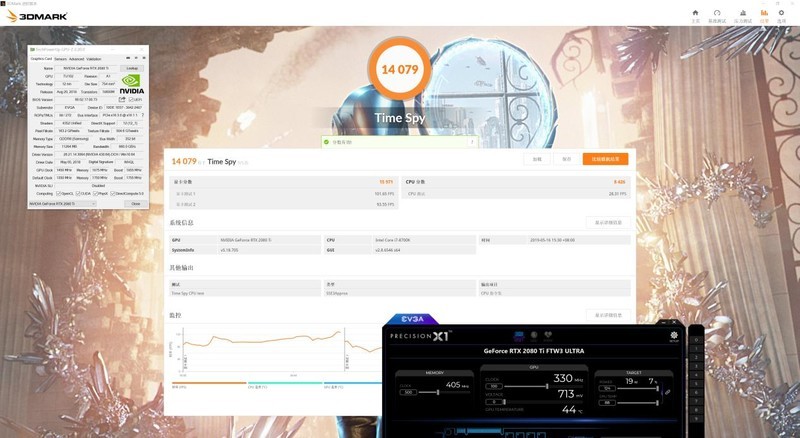Click the Memory Clock offset input in Precision X1
Viewport: 800px width, 438px height.
408,392
